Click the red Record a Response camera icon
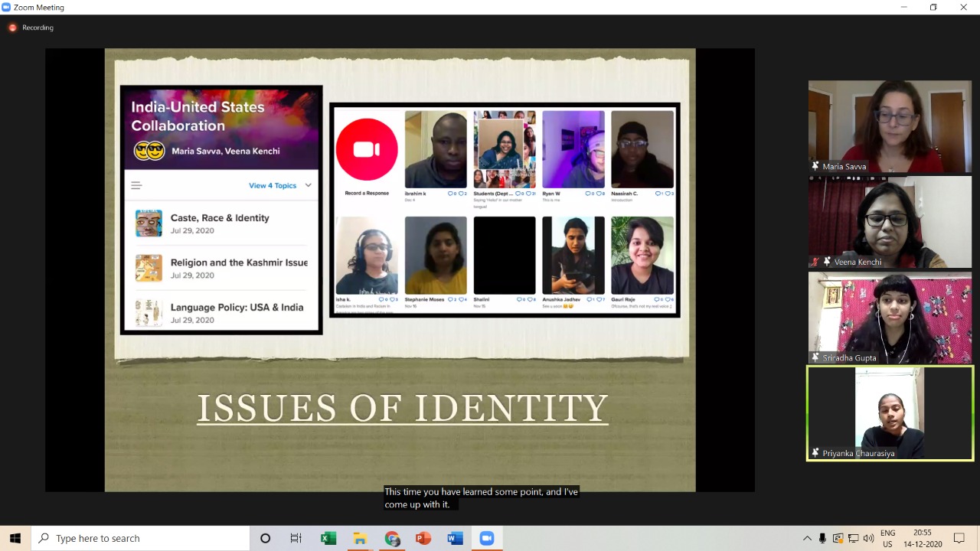980x551 pixels. [366, 148]
